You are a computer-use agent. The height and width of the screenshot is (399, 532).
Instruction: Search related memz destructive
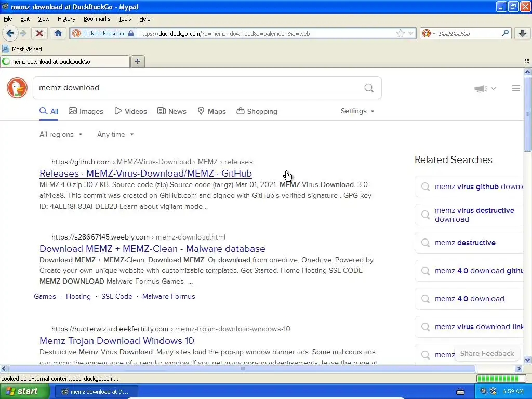click(x=470, y=243)
